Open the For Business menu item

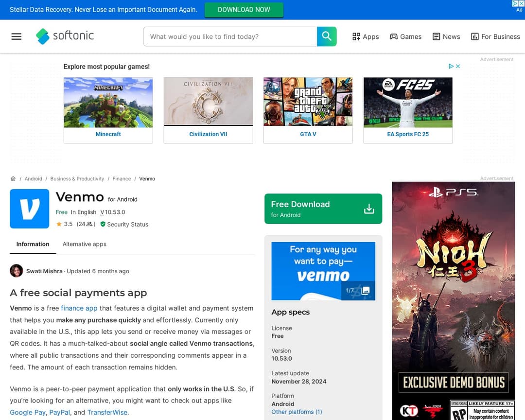coord(495,36)
